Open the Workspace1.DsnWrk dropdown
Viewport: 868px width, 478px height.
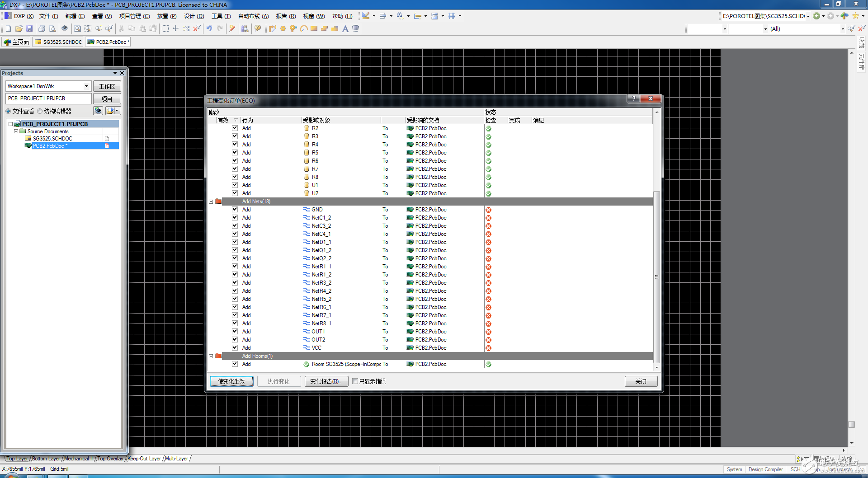pos(86,86)
